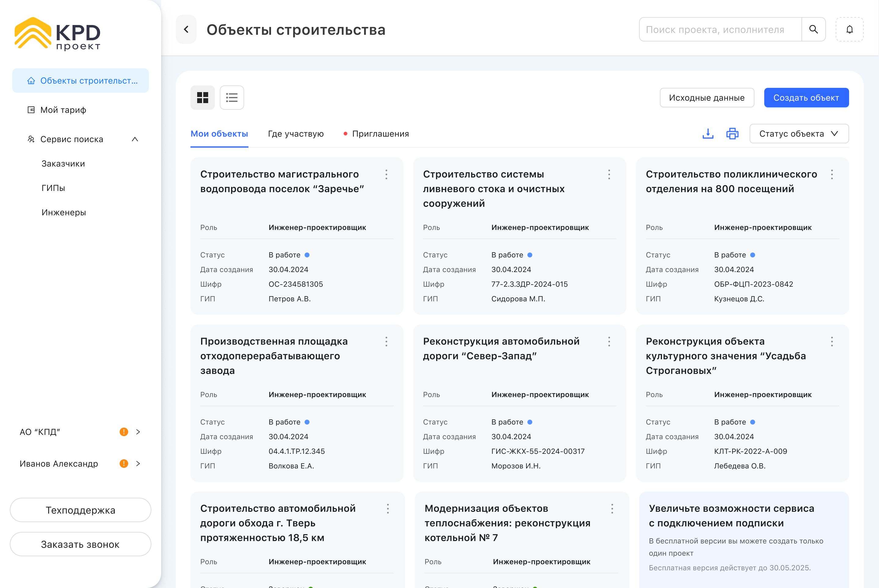Click ГИП name Волкова Е.А.

click(291, 466)
